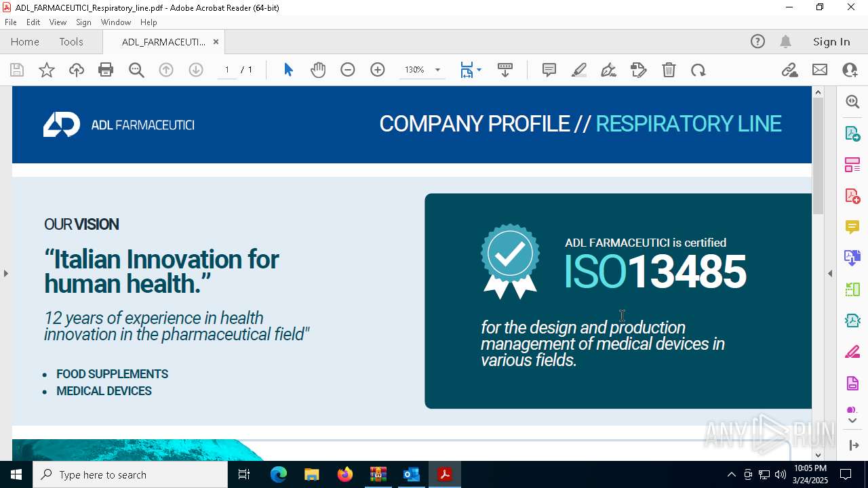Viewport: 868px width, 488px height.
Task: Show hidden system tray icons
Action: [731, 474]
